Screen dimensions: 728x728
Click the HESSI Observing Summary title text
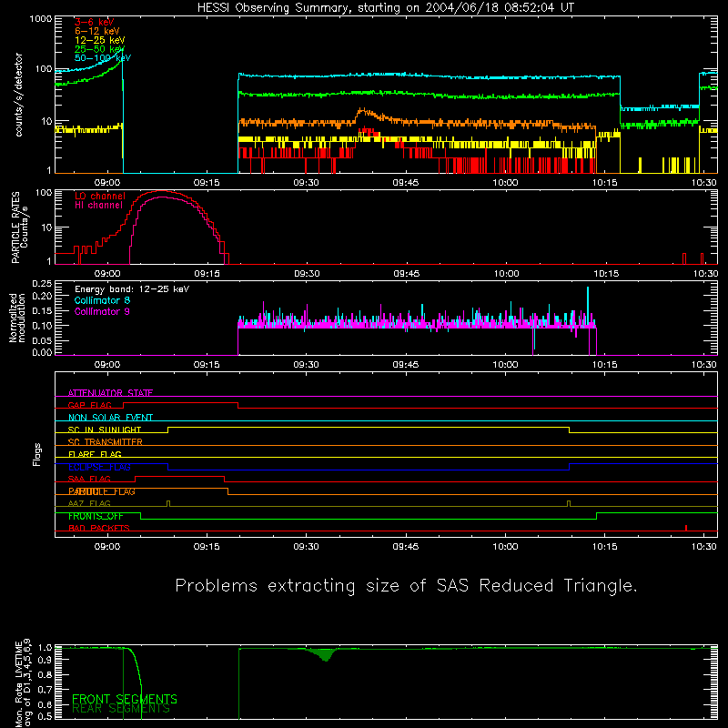click(386, 7)
